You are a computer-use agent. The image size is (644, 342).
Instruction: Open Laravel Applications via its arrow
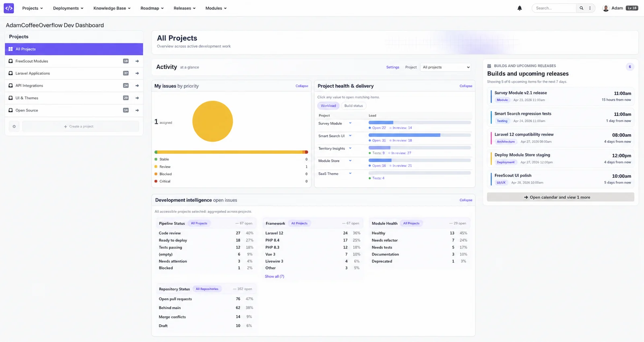click(x=137, y=73)
